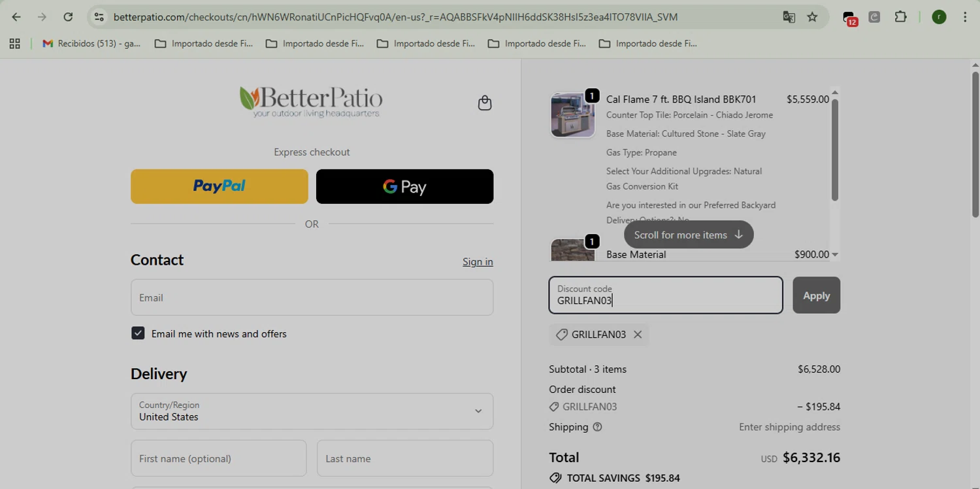Image resolution: width=980 pixels, height=489 pixels.
Task: Focus the First name (optional) field
Action: (x=218, y=458)
